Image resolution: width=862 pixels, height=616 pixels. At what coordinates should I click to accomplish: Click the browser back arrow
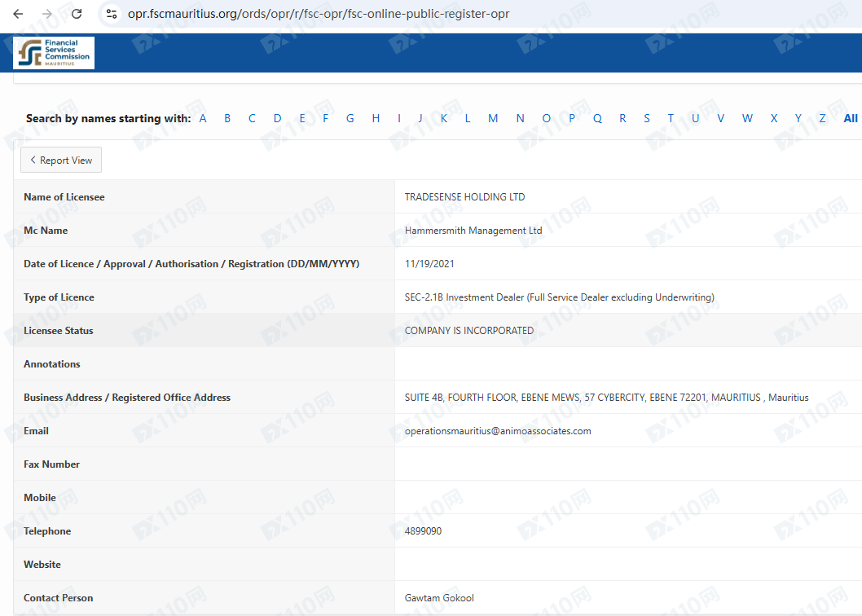click(x=18, y=14)
